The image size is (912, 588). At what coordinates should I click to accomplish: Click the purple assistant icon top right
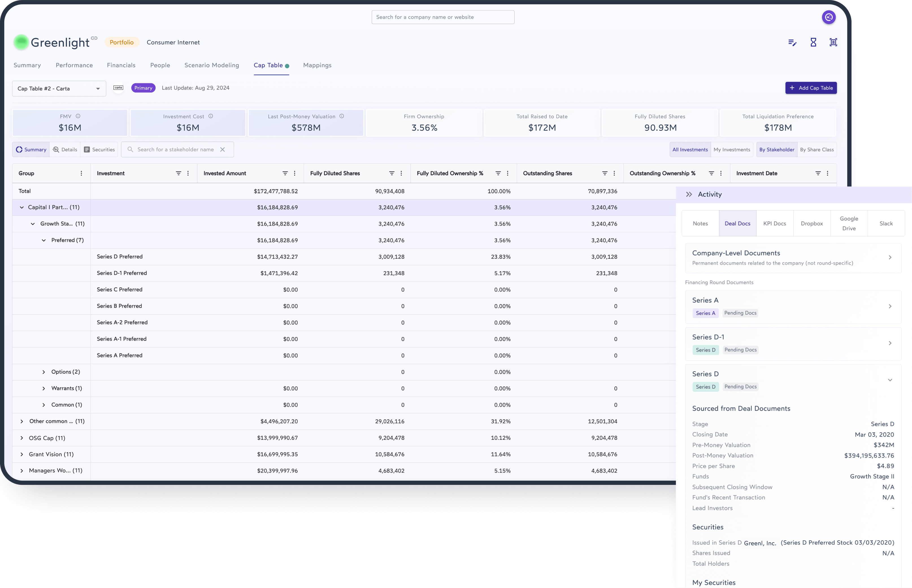click(x=828, y=17)
